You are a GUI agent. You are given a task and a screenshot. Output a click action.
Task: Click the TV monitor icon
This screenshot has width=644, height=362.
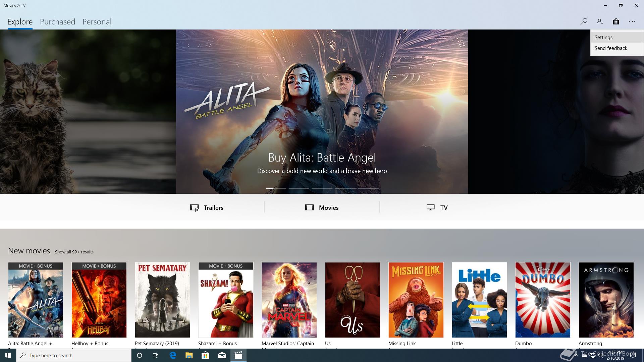click(431, 207)
